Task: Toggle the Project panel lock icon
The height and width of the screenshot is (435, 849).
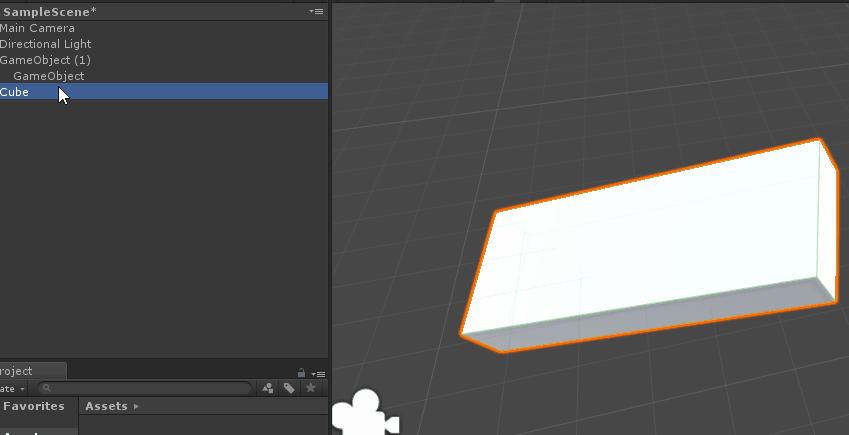Action: pyautogui.click(x=301, y=373)
